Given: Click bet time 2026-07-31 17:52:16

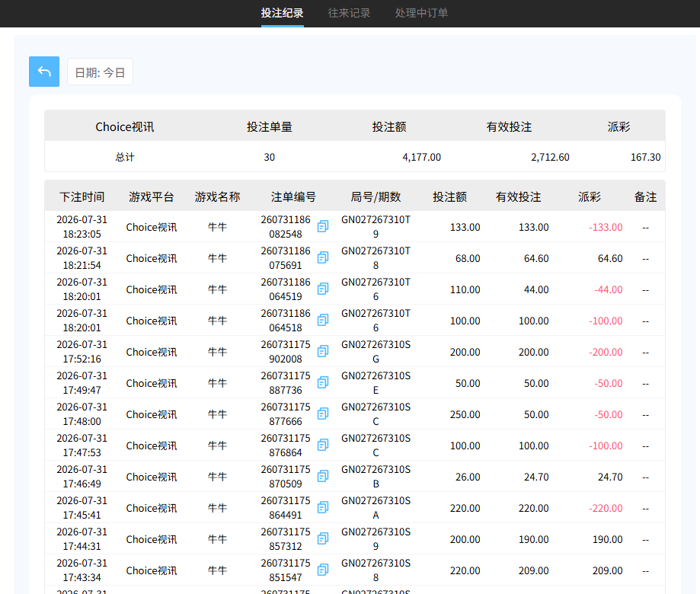Looking at the screenshot, I should [x=82, y=352].
